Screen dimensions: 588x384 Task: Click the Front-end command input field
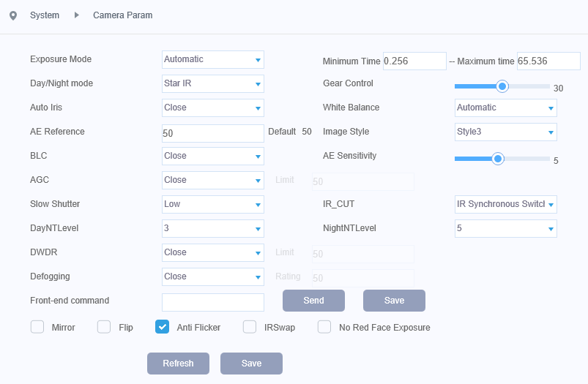coord(212,302)
